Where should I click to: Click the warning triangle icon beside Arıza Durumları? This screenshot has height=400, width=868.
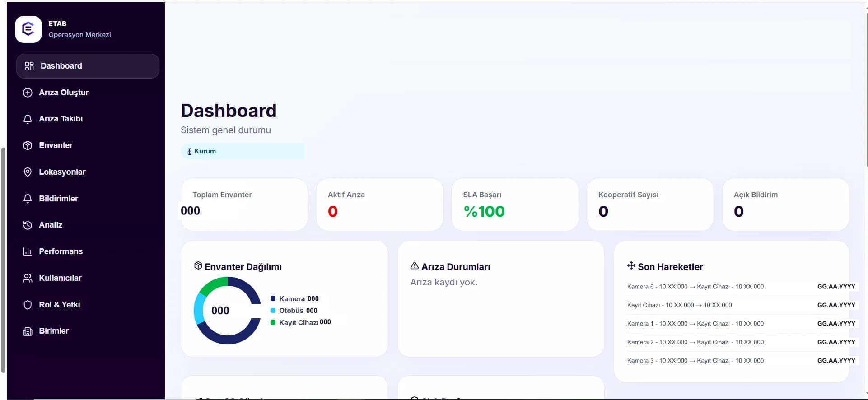pyautogui.click(x=415, y=265)
